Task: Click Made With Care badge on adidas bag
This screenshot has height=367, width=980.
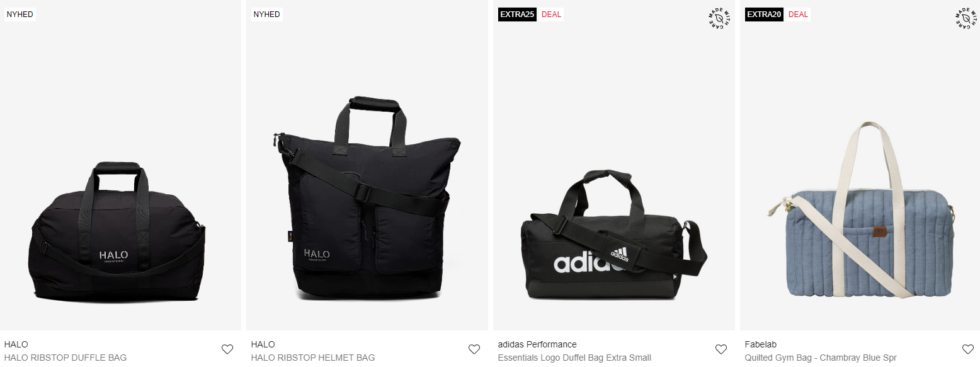Action: coord(719,19)
